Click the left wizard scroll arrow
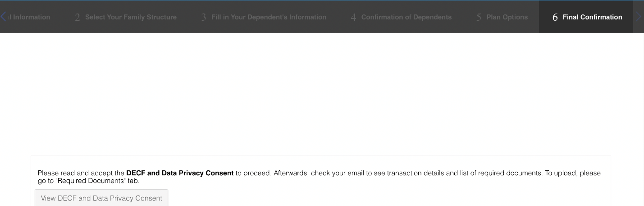The height and width of the screenshot is (206, 644). point(4,17)
